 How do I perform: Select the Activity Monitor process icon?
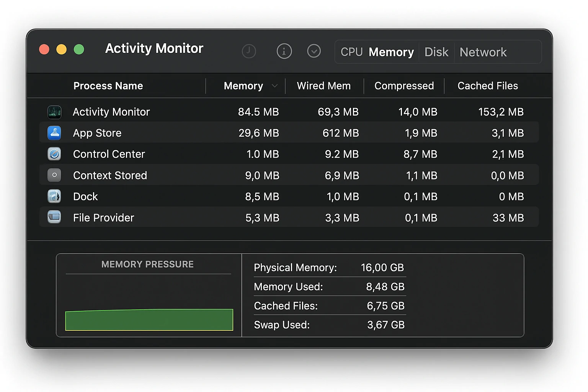[x=54, y=112]
